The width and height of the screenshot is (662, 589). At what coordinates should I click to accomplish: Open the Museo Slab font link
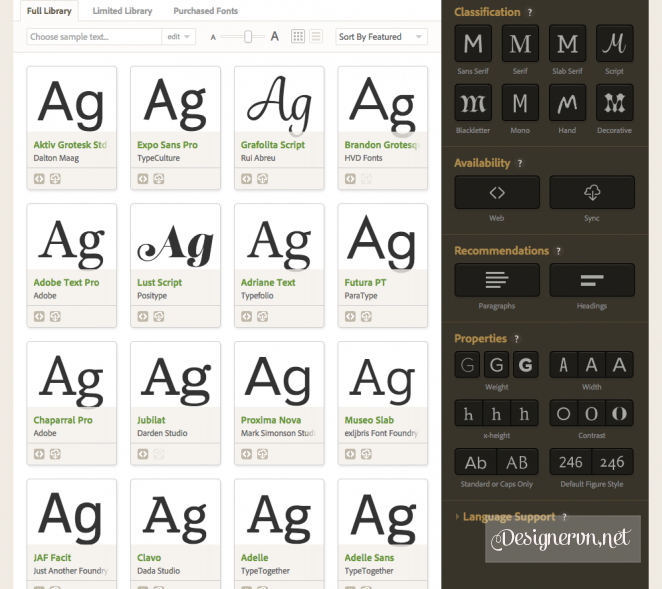(369, 420)
